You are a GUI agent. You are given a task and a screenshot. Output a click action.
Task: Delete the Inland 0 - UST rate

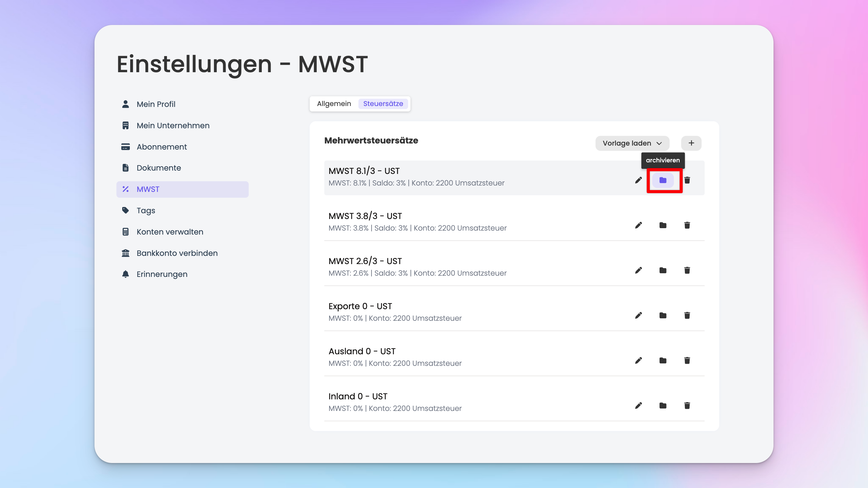(x=687, y=405)
